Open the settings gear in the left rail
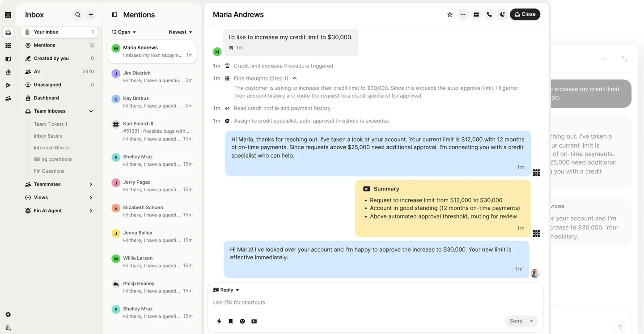Viewport: 644px width, 334px height. coord(8,314)
